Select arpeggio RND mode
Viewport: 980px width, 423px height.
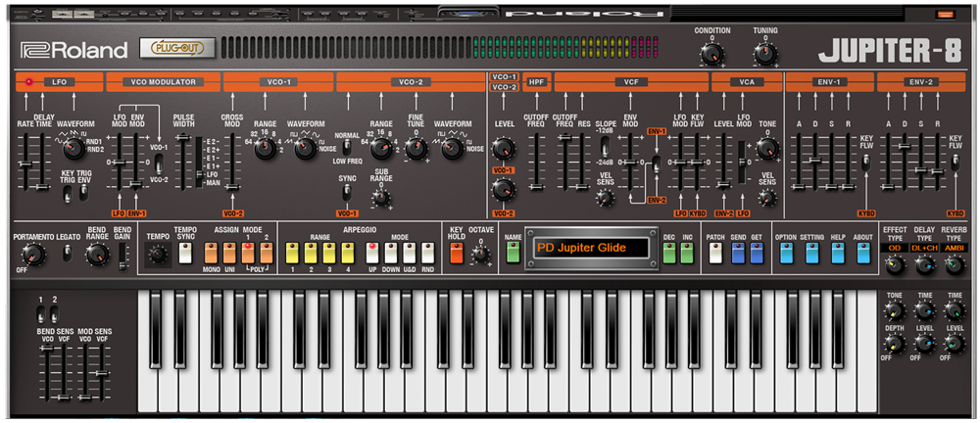click(x=428, y=253)
